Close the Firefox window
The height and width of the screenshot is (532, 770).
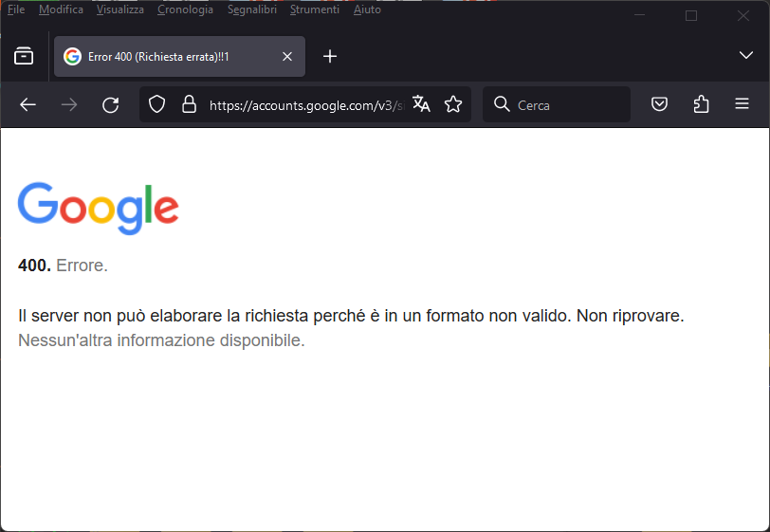(x=743, y=16)
